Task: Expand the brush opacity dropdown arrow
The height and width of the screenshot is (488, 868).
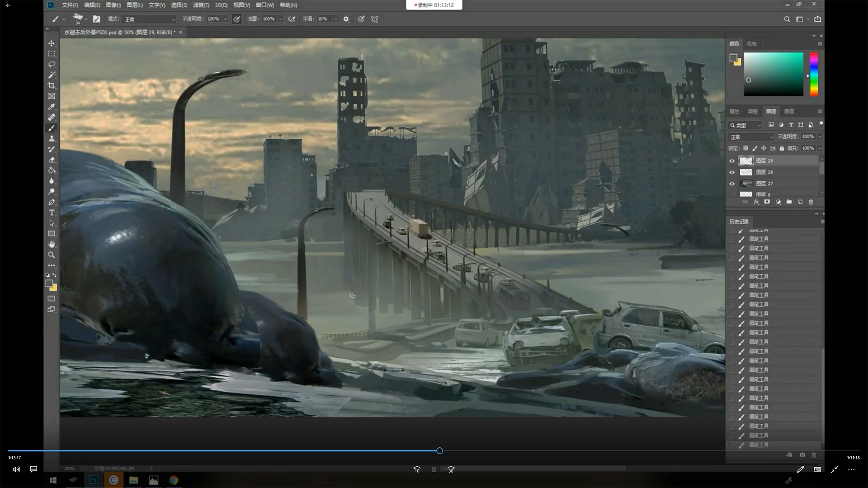Action: tap(225, 19)
